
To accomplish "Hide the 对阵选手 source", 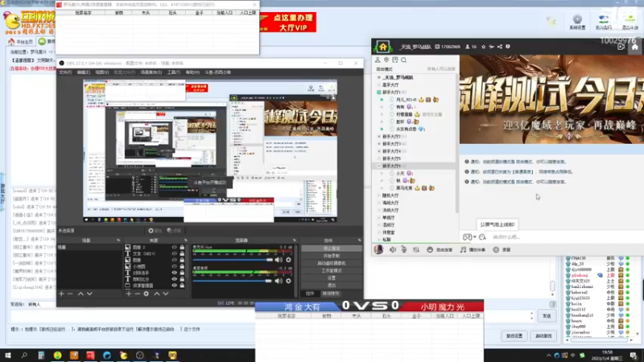I will [x=175, y=273].
